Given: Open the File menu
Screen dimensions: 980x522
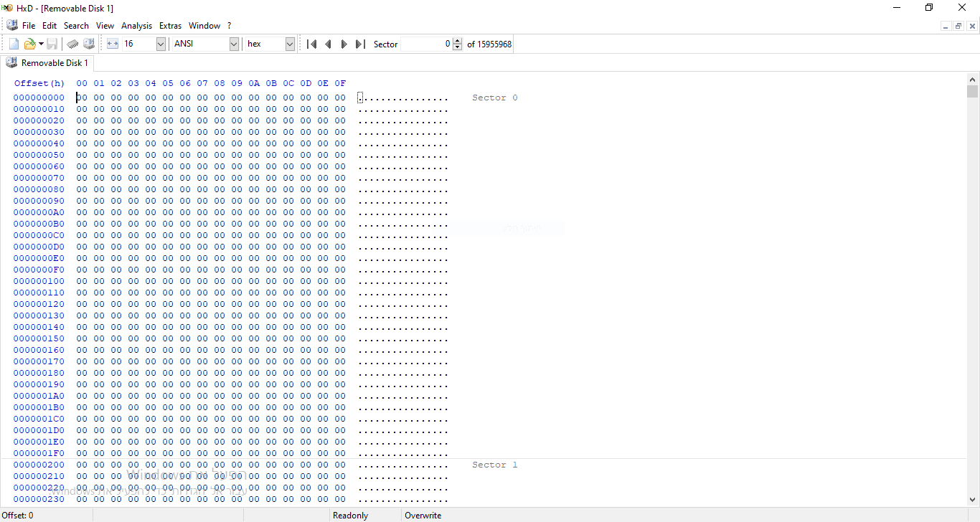Looking at the screenshot, I should pyautogui.click(x=29, y=25).
